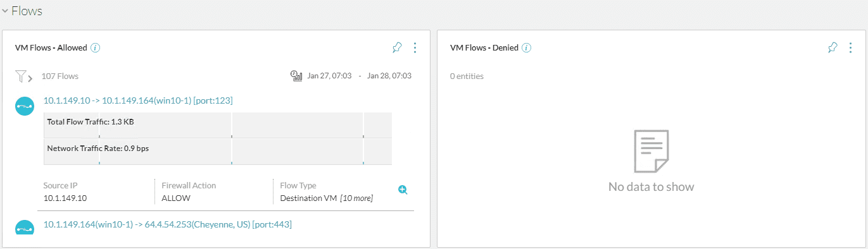Click the '0 entities' label

click(x=467, y=76)
